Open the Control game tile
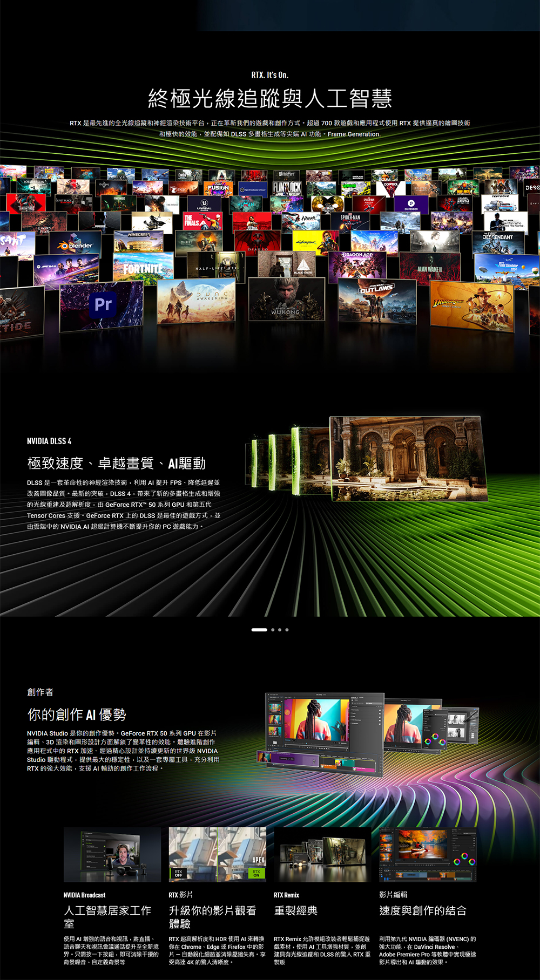Screen dimensions: 540x980 coord(391,188)
